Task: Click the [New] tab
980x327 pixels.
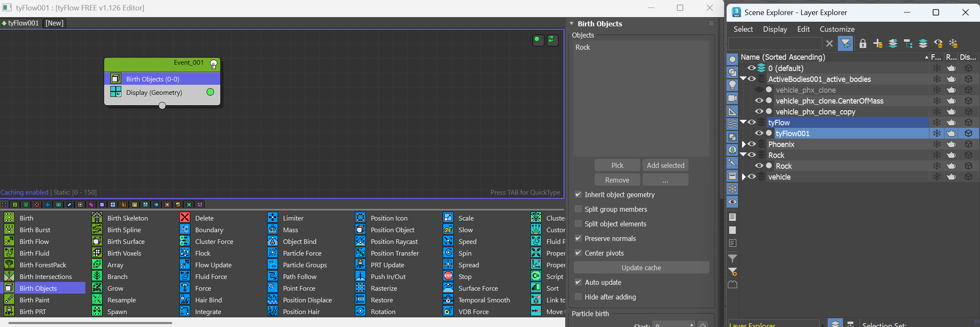Action: coord(55,23)
